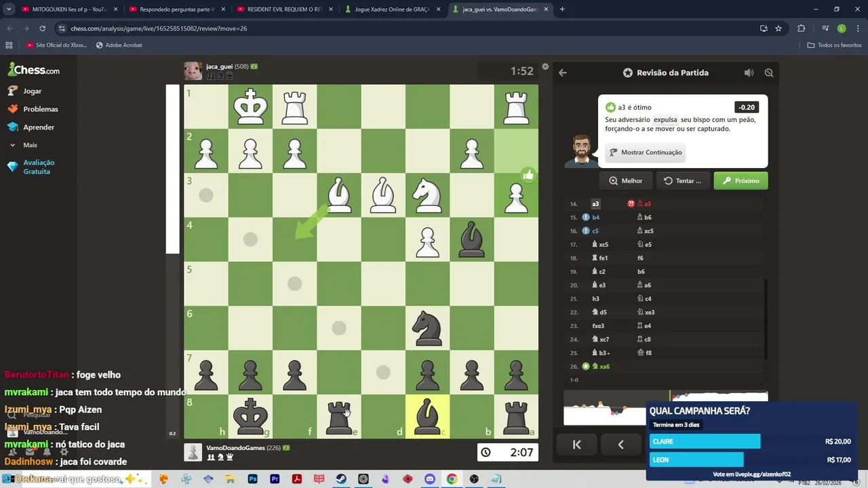868x488 pixels.
Task: Select move 15 b4 in list
Action: [x=595, y=217]
